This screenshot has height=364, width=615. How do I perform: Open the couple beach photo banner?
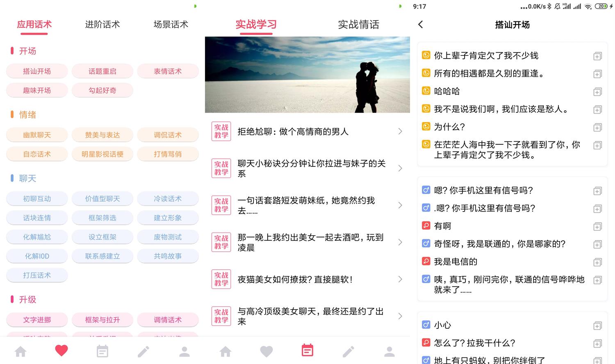pyautogui.click(x=307, y=75)
